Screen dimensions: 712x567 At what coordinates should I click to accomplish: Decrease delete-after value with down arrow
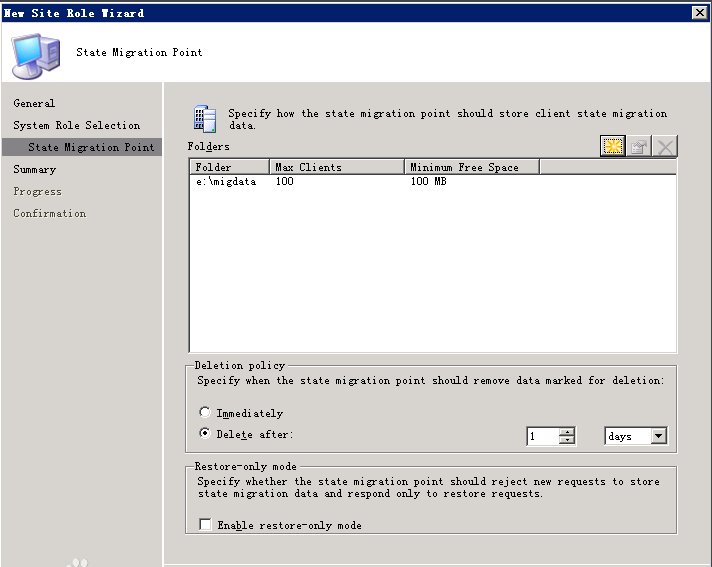[x=567, y=440]
